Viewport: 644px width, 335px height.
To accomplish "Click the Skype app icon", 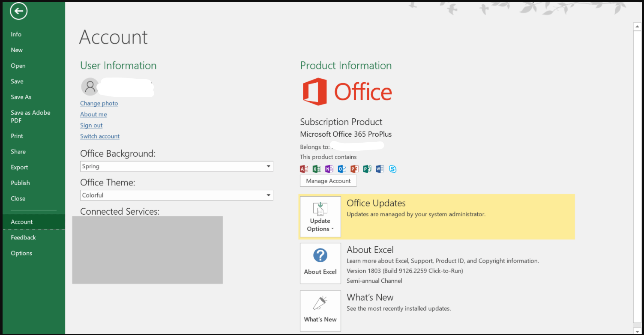I will tap(392, 169).
